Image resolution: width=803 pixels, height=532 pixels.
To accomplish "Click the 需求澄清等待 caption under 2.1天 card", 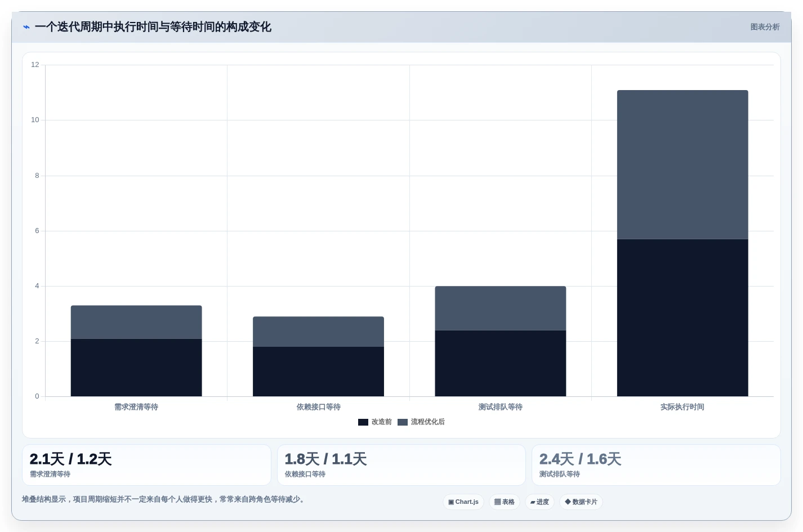I will [50, 474].
